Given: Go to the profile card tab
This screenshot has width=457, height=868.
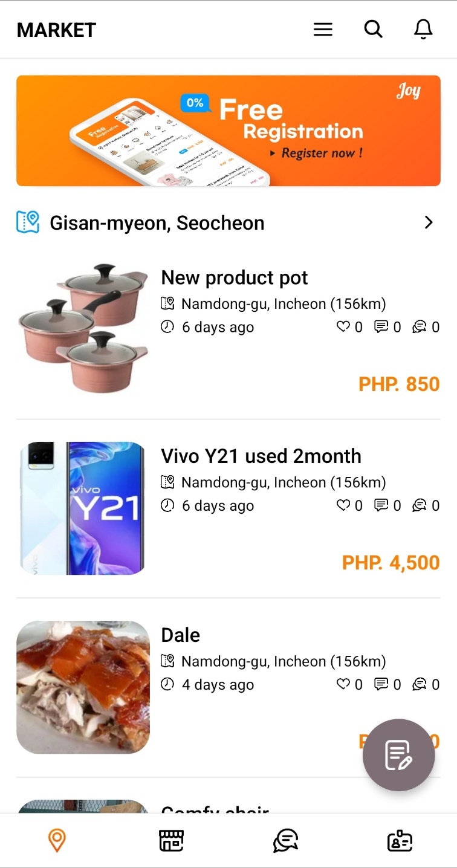Looking at the screenshot, I should click(400, 840).
